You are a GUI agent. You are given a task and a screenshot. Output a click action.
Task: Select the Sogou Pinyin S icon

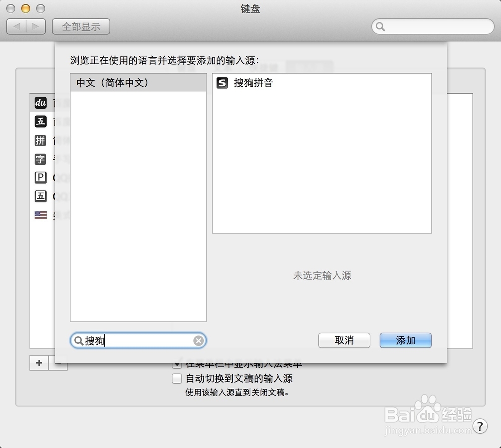[222, 83]
